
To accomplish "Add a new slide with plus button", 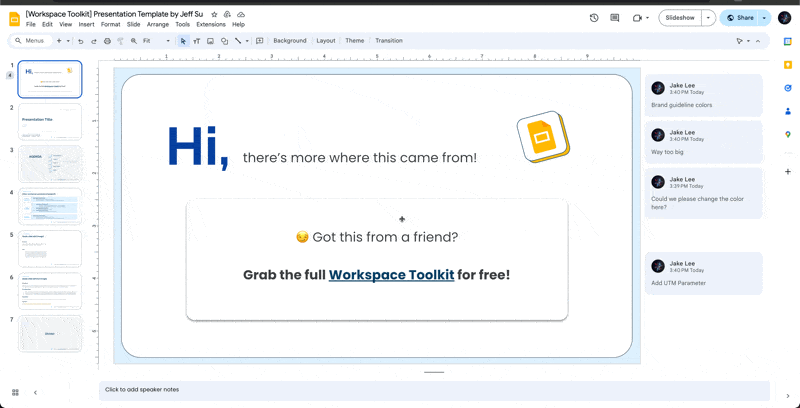I will pos(59,41).
